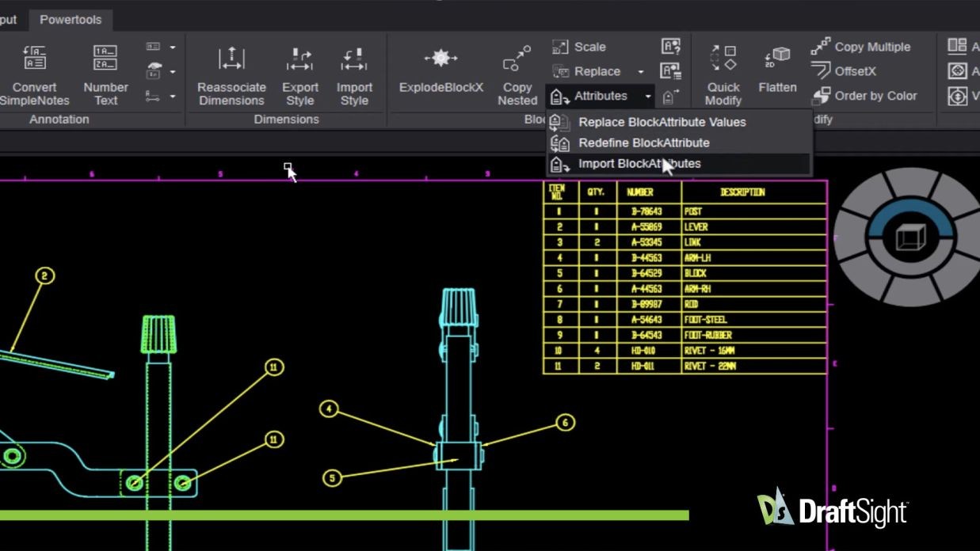Click the Import Style icon
Image resolution: width=980 pixels, height=551 pixels.
point(354,59)
